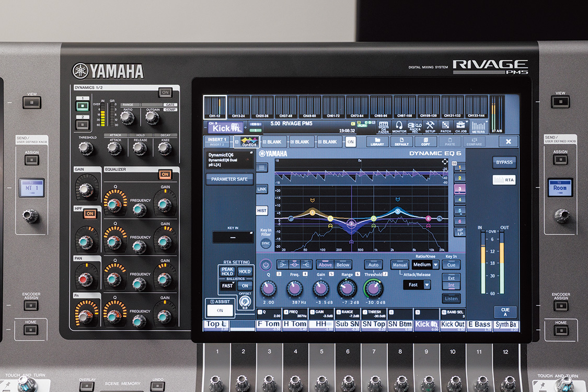Screen dimensions: 588x392
Task: Click the Auto threshold button
Action: (x=374, y=265)
